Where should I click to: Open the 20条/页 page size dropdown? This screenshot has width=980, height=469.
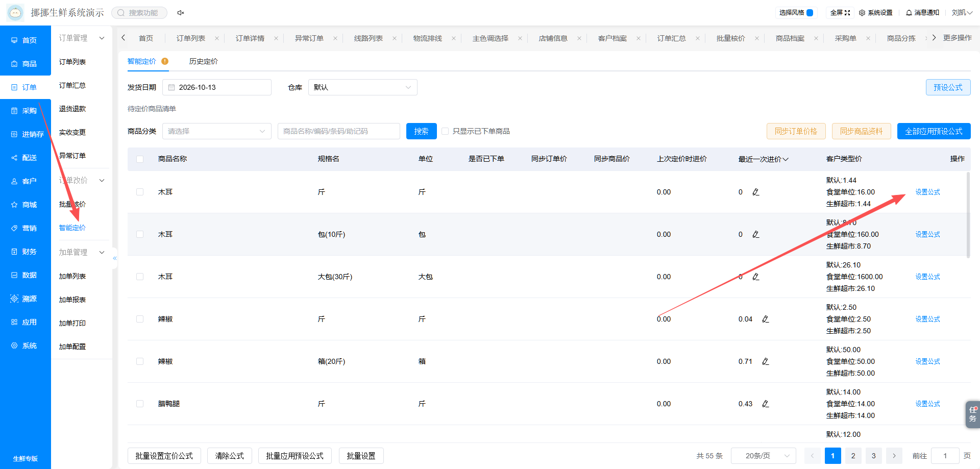coord(764,456)
